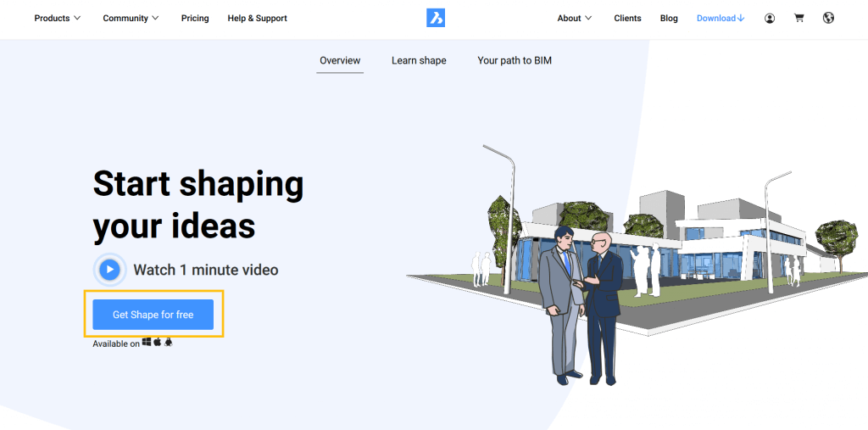Click the Download link
Image resolution: width=868 pixels, height=430 pixels.
[721, 19]
